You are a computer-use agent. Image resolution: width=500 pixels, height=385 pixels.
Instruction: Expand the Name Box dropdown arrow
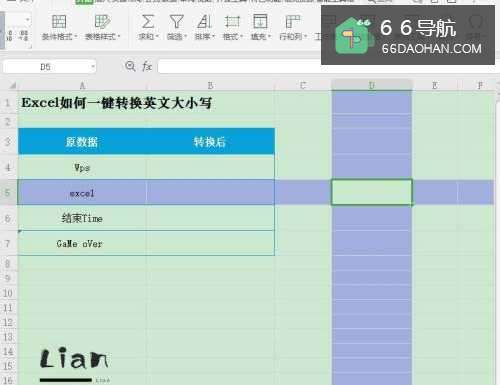(93, 67)
